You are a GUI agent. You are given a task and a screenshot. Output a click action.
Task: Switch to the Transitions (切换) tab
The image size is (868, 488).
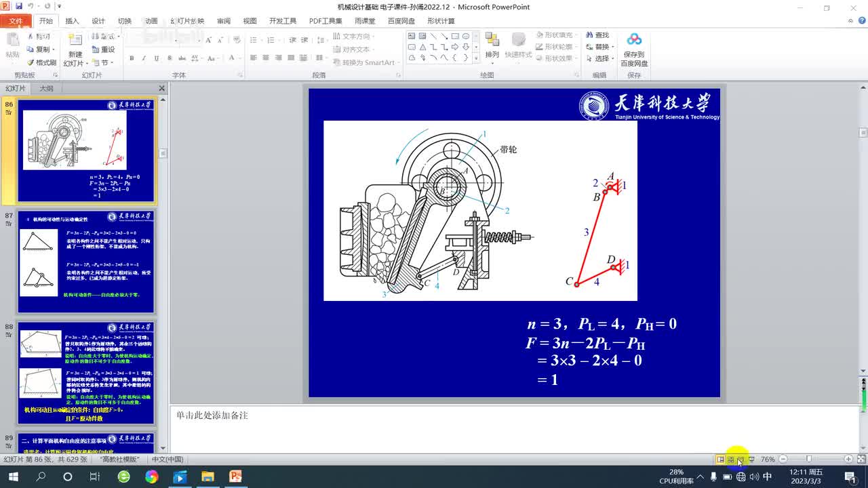pos(125,21)
